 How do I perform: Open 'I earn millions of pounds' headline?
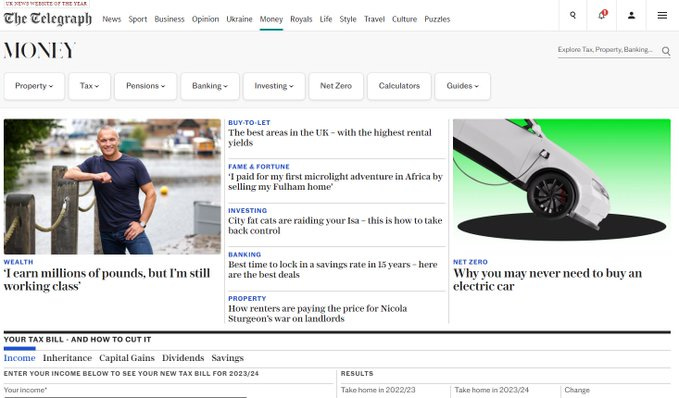(x=107, y=280)
